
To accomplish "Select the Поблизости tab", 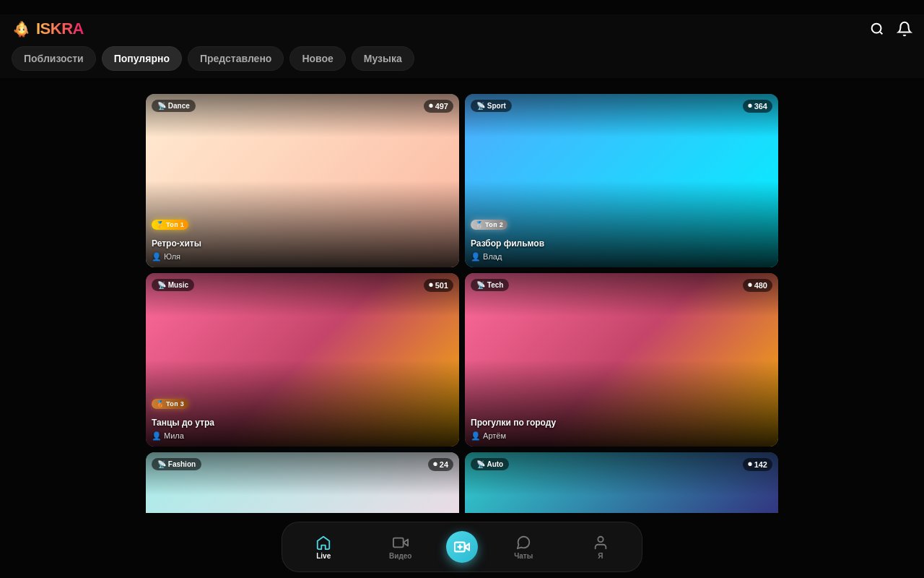I will pos(53,59).
